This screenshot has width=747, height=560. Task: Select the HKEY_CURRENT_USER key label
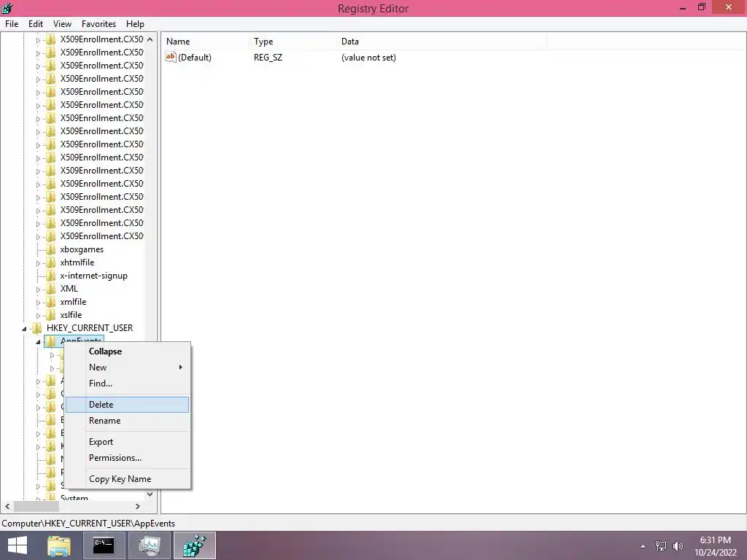coord(90,328)
